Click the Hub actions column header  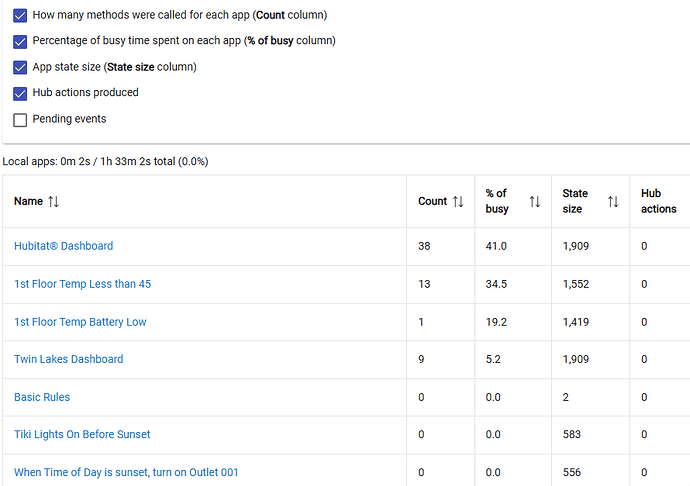(659, 201)
